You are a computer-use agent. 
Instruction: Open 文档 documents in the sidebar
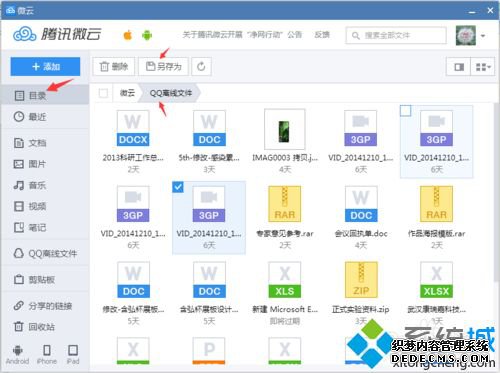click(x=45, y=143)
